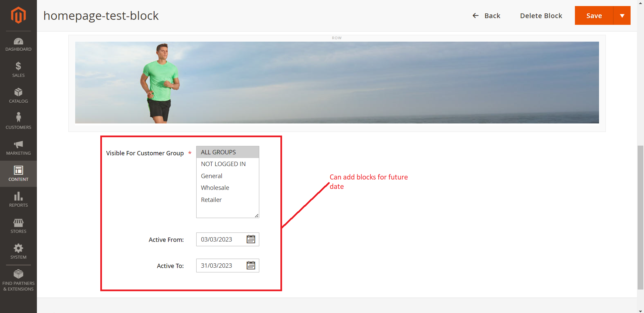Open the calendar picker for Active To
The height and width of the screenshot is (313, 644).
click(x=251, y=265)
